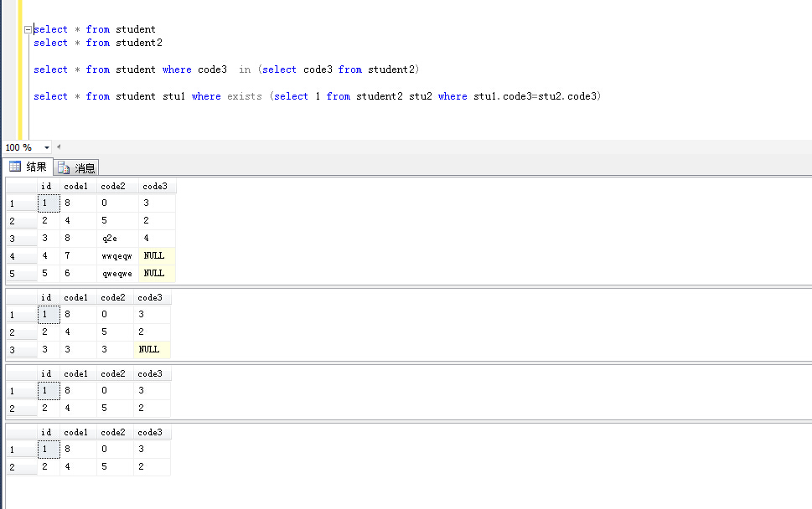Click the NULL cell in the second grid

pos(151,349)
